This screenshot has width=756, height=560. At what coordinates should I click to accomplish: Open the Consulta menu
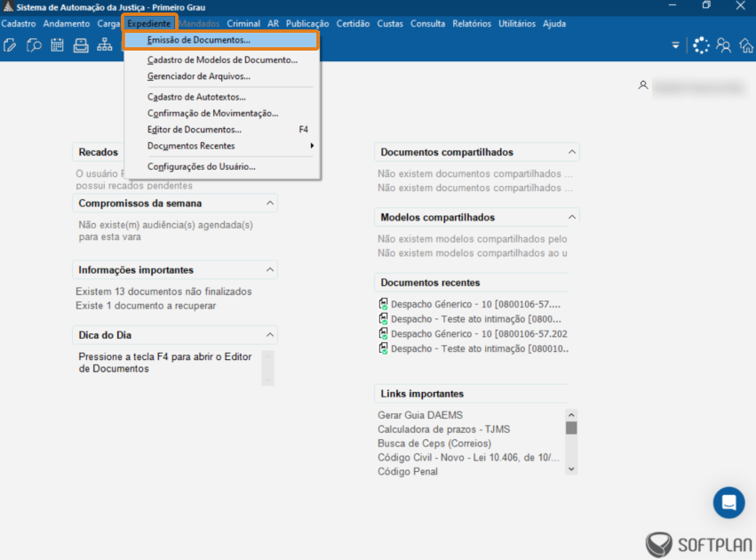point(427,24)
